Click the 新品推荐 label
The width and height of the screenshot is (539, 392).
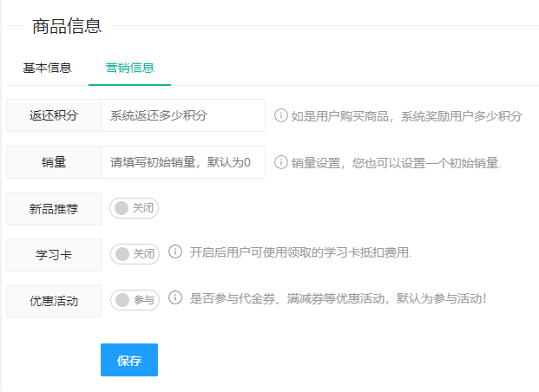(54, 209)
